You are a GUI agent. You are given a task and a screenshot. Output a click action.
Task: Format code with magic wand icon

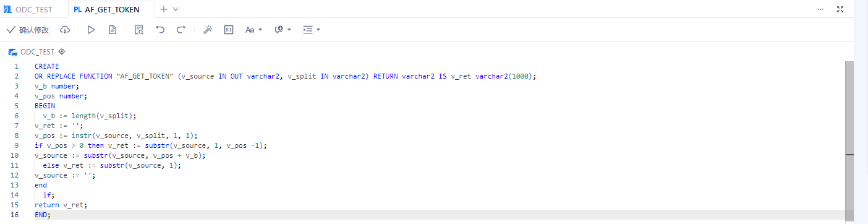coord(208,30)
